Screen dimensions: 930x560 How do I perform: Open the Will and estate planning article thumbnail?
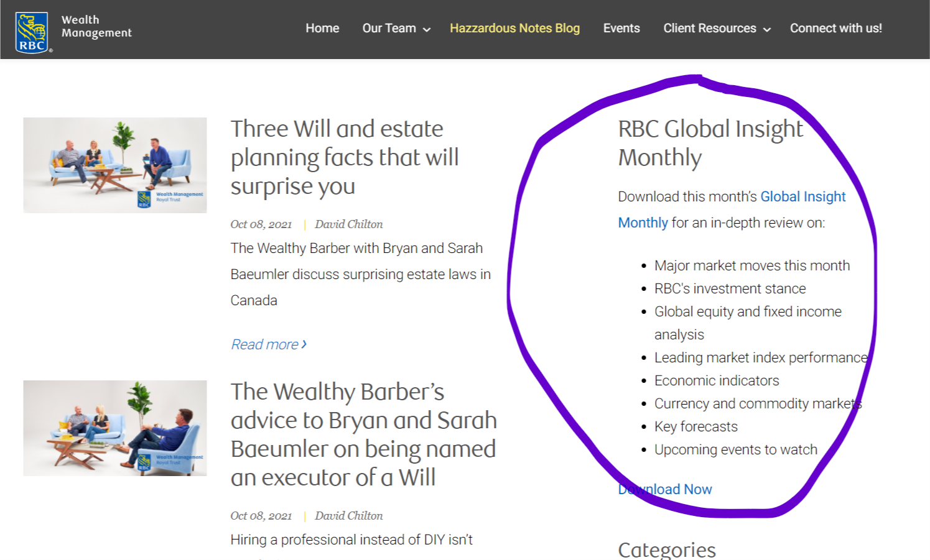pos(115,165)
